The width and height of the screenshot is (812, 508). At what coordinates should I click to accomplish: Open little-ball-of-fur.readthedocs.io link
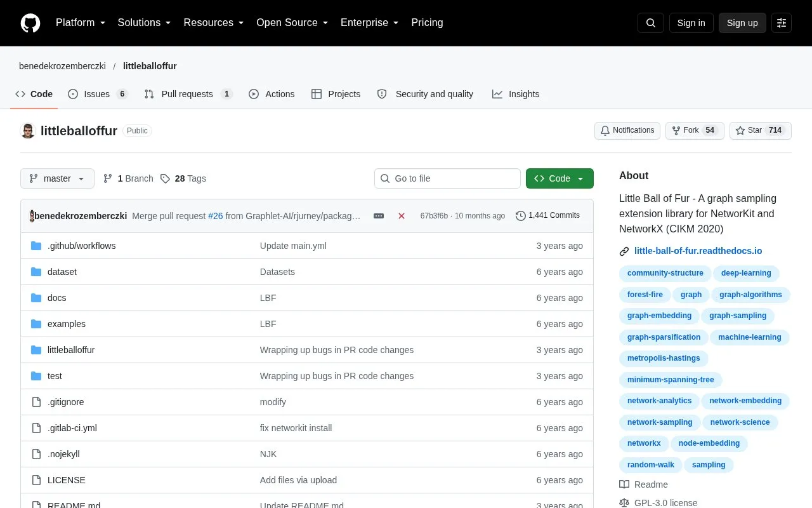698,251
